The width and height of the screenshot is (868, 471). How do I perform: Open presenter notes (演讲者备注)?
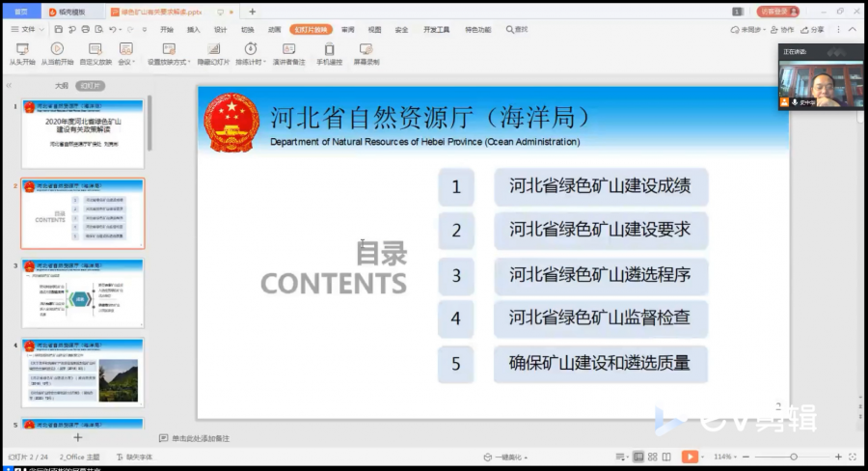[x=288, y=54]
